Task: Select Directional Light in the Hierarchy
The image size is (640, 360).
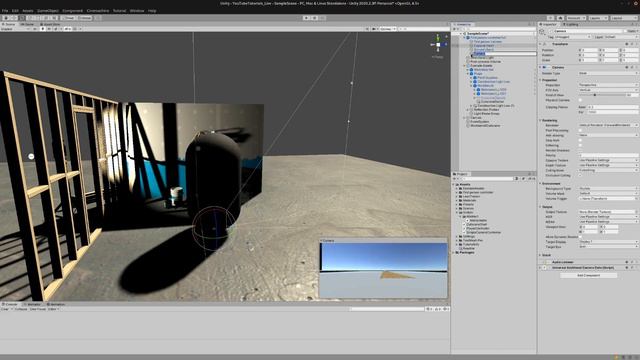Action: (482, 58)
